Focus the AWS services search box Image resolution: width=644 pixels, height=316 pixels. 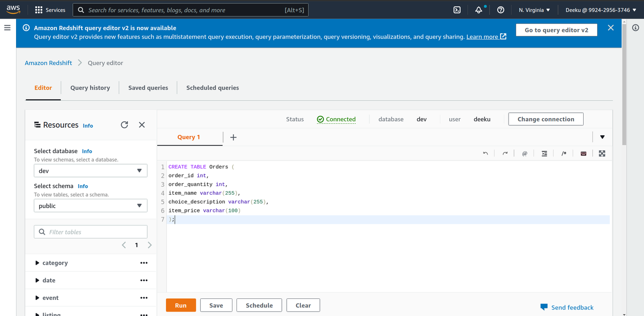[x=191, y=10]
